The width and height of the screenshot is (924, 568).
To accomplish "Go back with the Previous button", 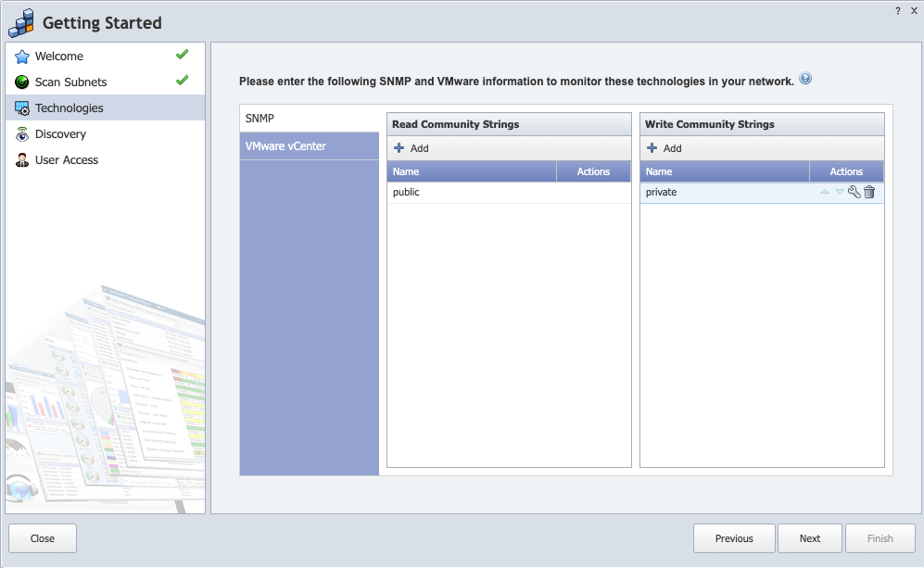I will (734, 538).
